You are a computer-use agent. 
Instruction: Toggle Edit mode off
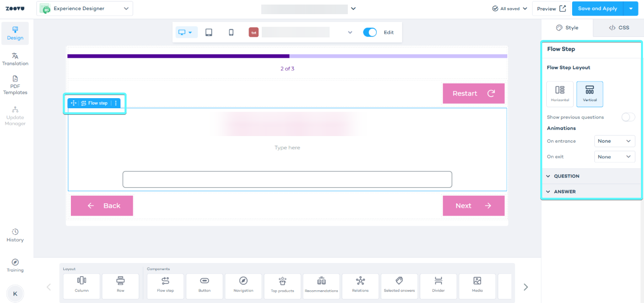pos(370,31)
